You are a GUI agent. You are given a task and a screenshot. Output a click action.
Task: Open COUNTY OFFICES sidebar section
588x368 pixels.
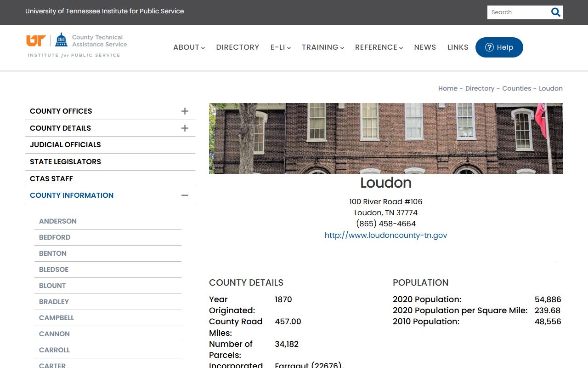(x=61, y=111)
